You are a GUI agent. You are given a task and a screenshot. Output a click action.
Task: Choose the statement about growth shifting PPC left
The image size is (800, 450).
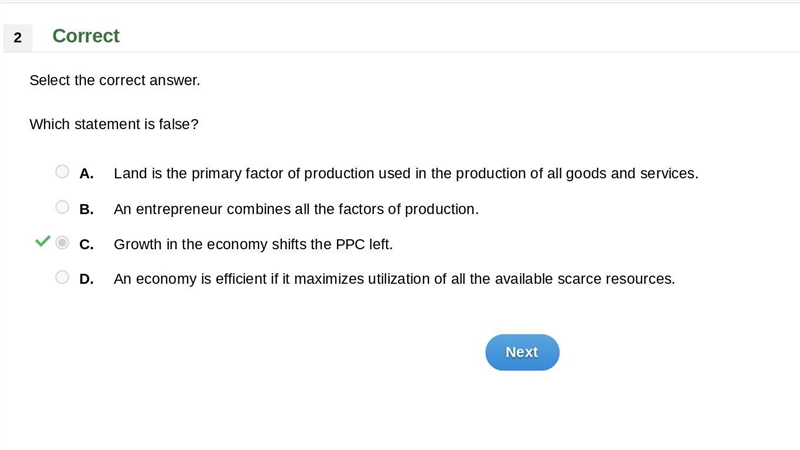253,245
